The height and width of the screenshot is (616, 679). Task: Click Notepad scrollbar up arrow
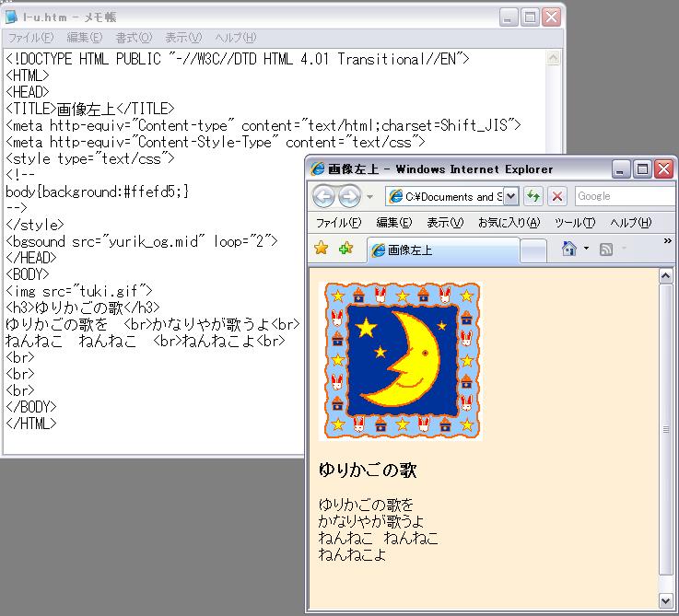(x=554, y=58)
